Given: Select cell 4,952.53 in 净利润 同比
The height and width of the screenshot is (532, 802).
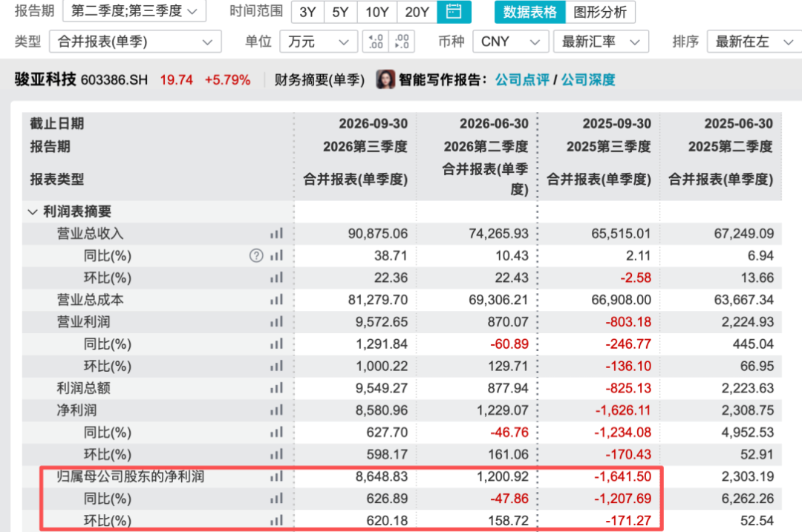Looking at the screenshot, I should pyautogui.click(x=748, y=433).
